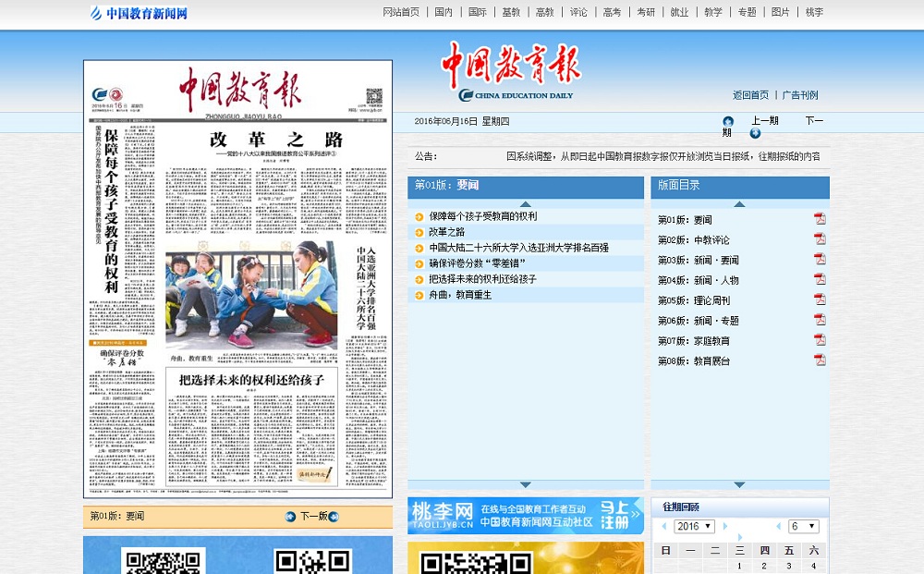The image size is (924, 574).
Task: Open 第05版：理论周刊 page link
Action: pos(694,300)
